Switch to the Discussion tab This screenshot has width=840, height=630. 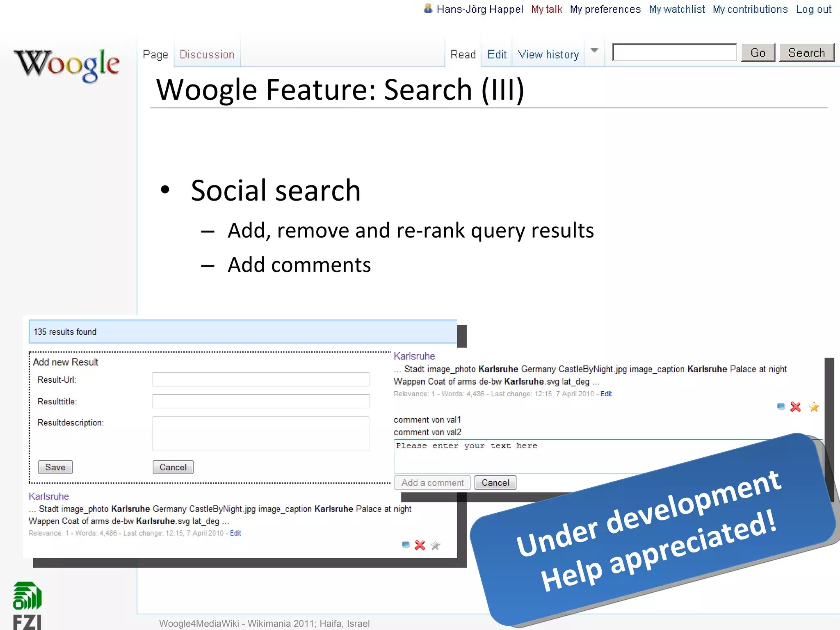pos(207,55)
